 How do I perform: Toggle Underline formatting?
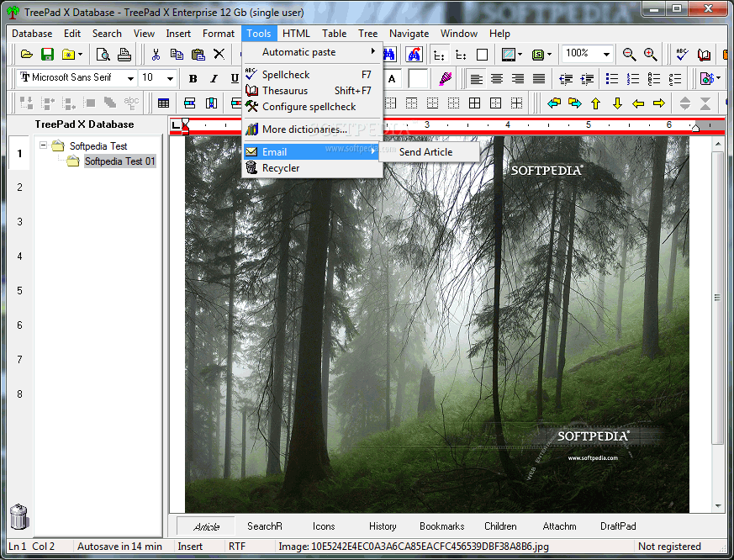235,79
